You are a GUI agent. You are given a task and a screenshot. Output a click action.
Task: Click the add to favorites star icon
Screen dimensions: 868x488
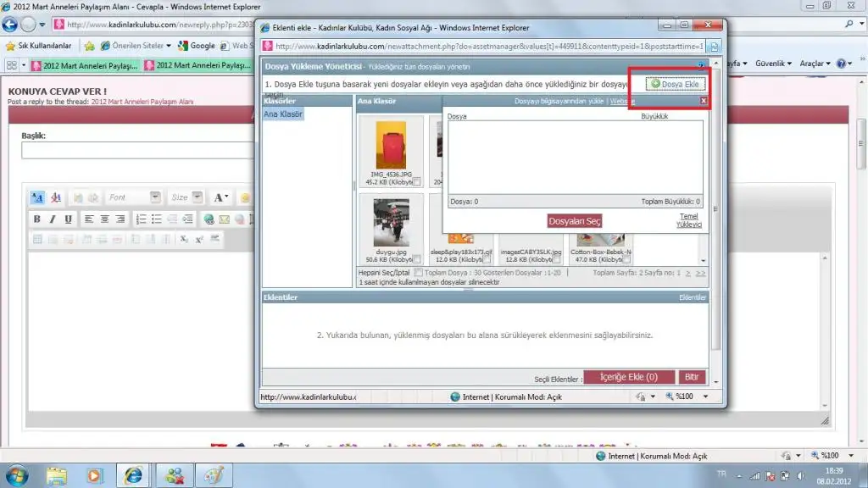89,46
